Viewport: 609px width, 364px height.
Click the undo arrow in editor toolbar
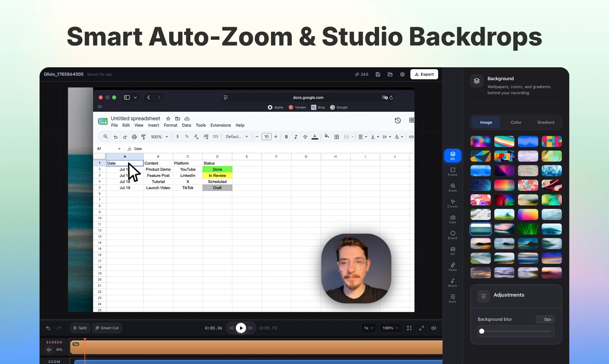point(48,328)
